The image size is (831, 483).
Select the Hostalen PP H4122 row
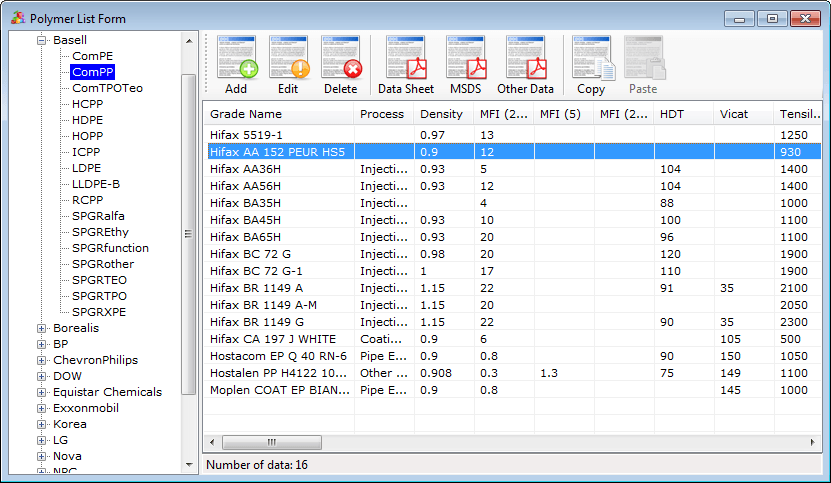click(x=512, y=373)
